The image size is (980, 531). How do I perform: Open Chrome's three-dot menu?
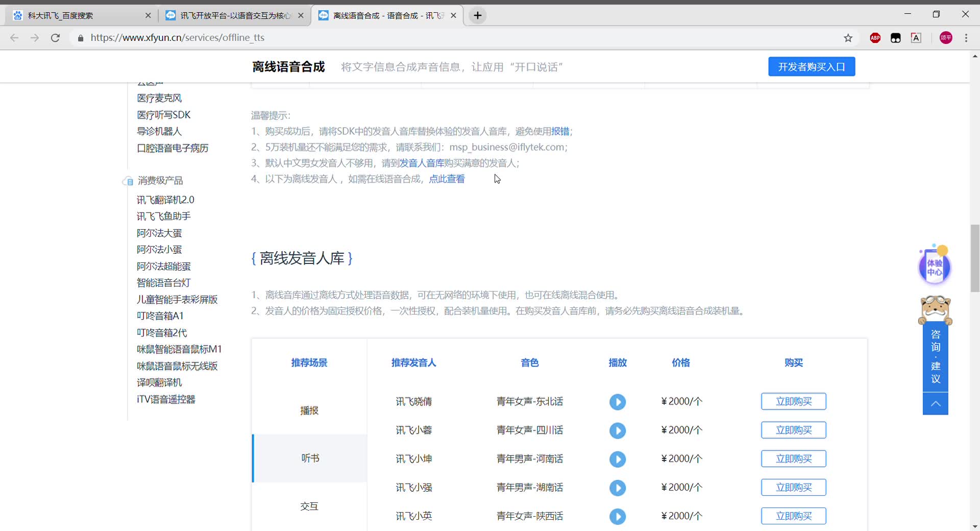[x=966, y=38]
